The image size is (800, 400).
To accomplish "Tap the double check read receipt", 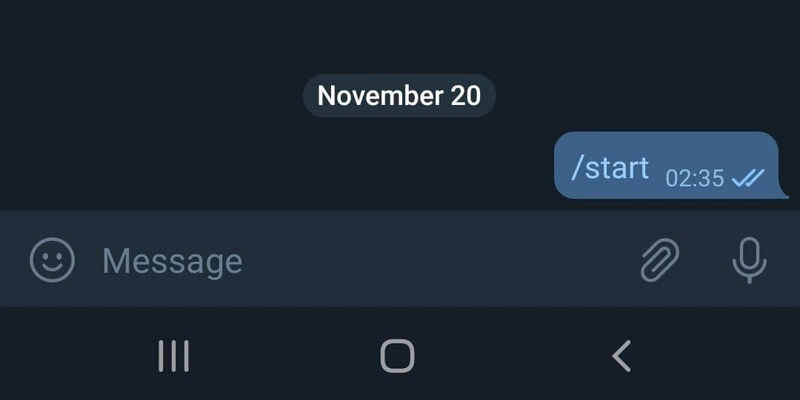I will coord(748,178).
